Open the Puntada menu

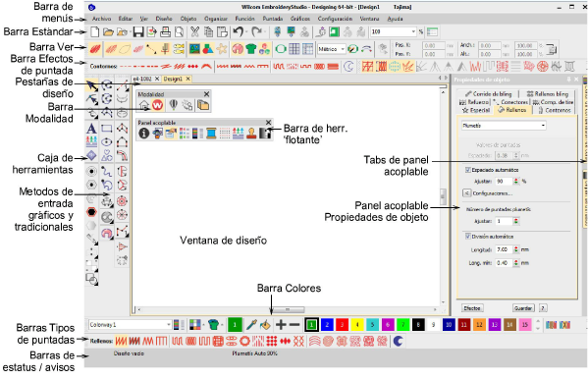point(273,19)
